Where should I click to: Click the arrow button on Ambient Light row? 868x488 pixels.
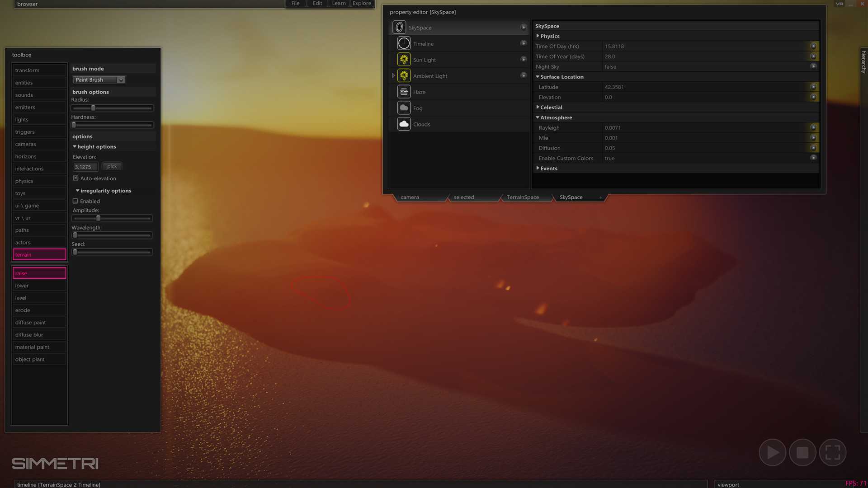tap(524, 75)
